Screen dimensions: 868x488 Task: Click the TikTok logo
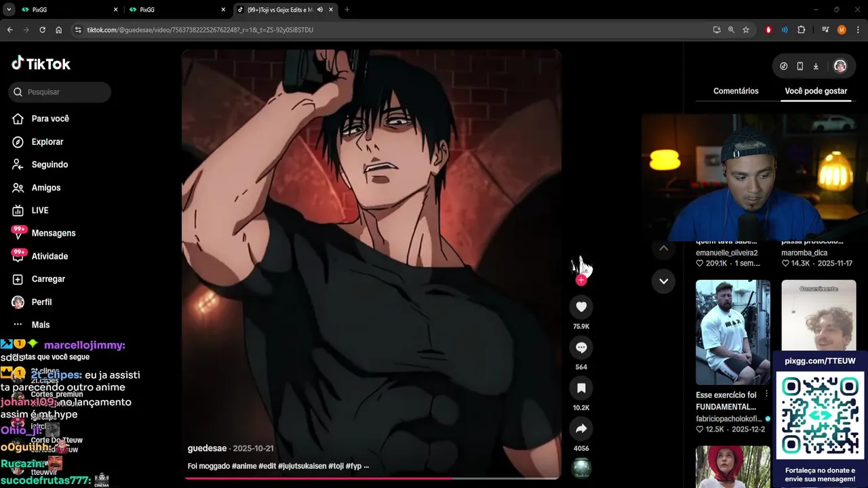click(41, 64)
